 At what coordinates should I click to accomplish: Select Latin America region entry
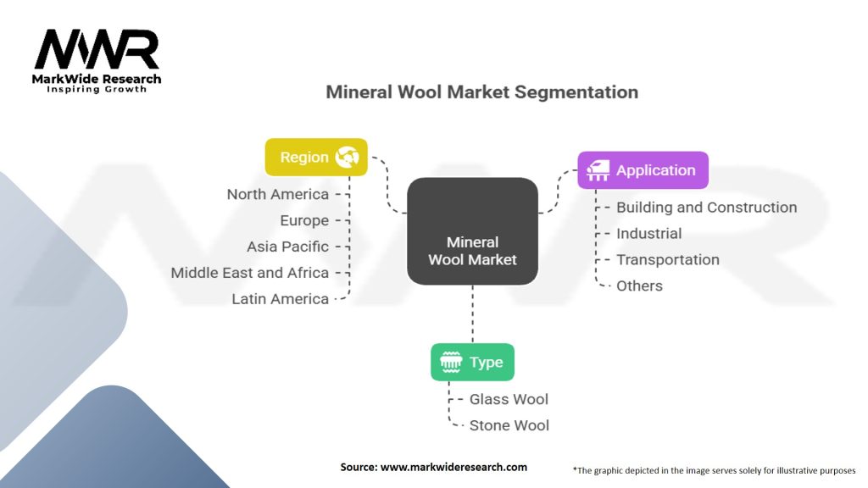(280, 299)
